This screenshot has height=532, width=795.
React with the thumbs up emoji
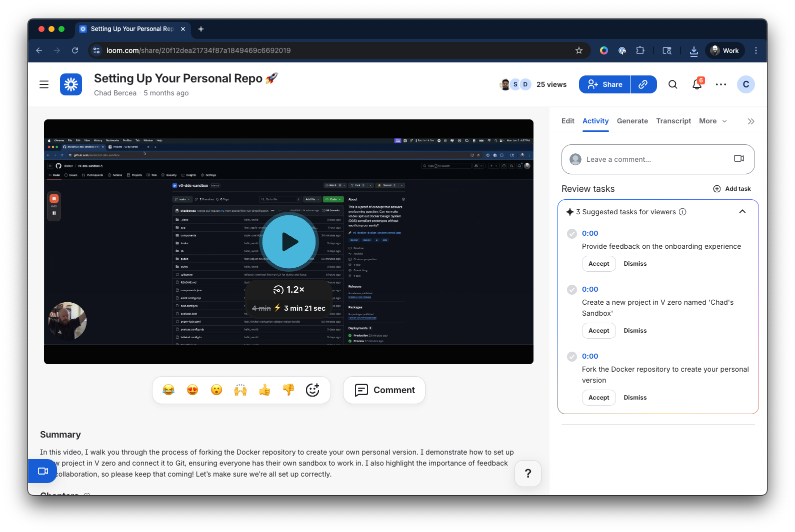pos(264,390)
